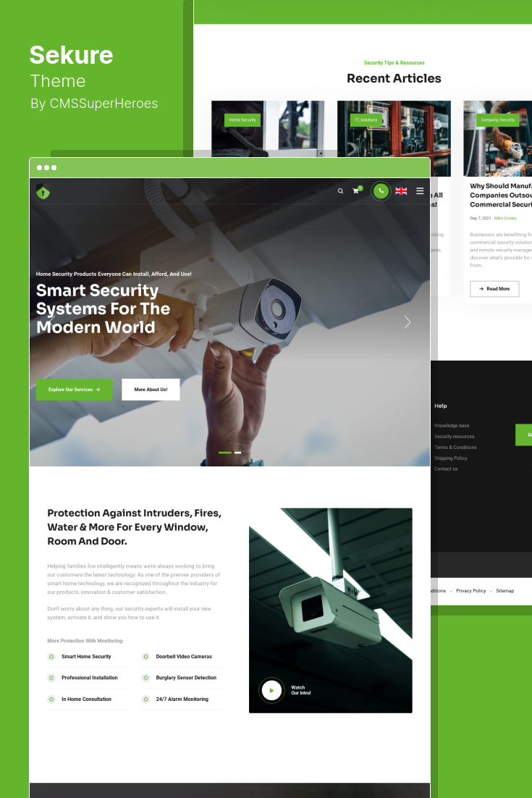Image resolution: width=532 pixels, height=798 pixels.
Task: Select Smart Home Security text
Action: click(x=86, y=657)
